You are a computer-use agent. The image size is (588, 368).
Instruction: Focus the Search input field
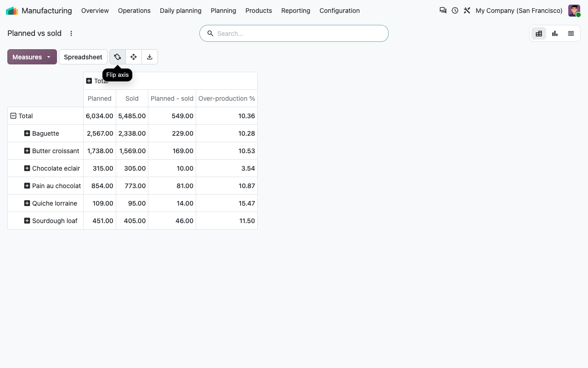coord(301,34)
